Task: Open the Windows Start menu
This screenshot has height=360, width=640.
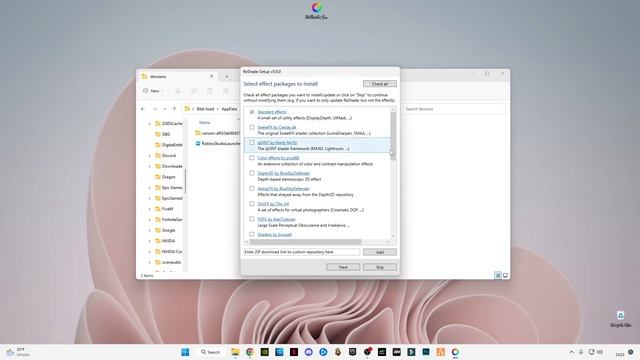Action: click(x=185, y=352)
